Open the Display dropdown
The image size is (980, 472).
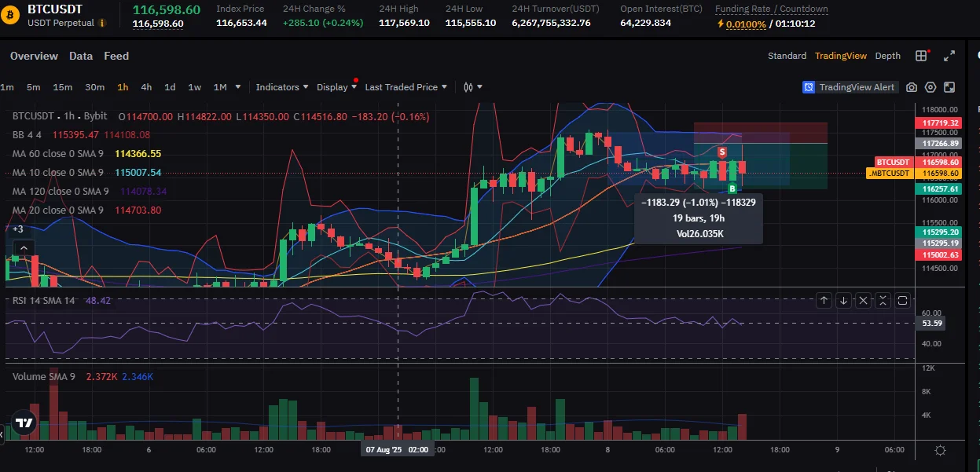[336, 87]
